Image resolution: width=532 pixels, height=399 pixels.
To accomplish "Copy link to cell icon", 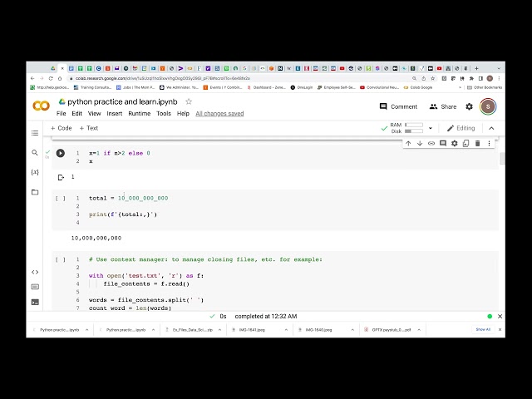I will [431, 143].
